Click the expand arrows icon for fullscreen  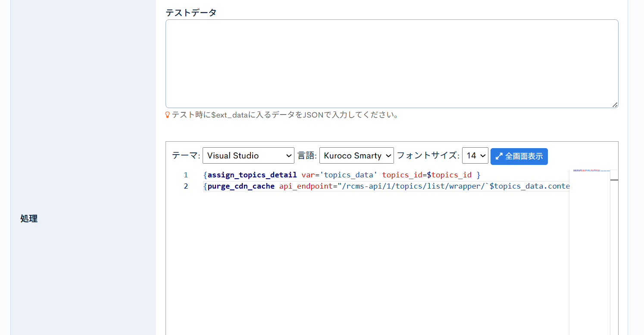coord(499,156)
